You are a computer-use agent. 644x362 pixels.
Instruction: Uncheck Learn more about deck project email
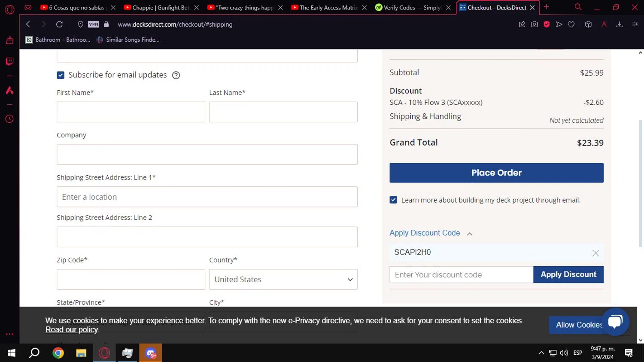click(393, 200)
